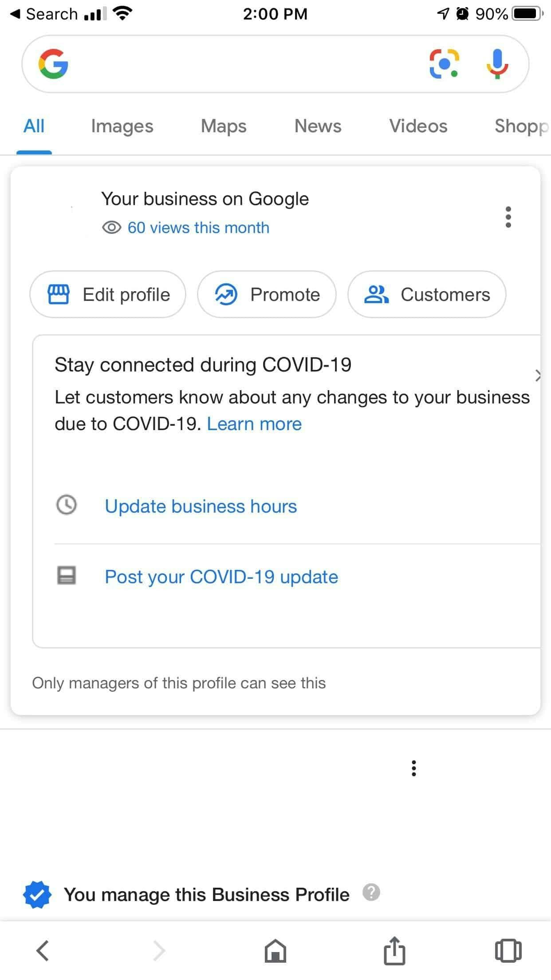Viewport: 551px width, 980px height.
Task: Expand next card with the right chevron
Action: 537,375
